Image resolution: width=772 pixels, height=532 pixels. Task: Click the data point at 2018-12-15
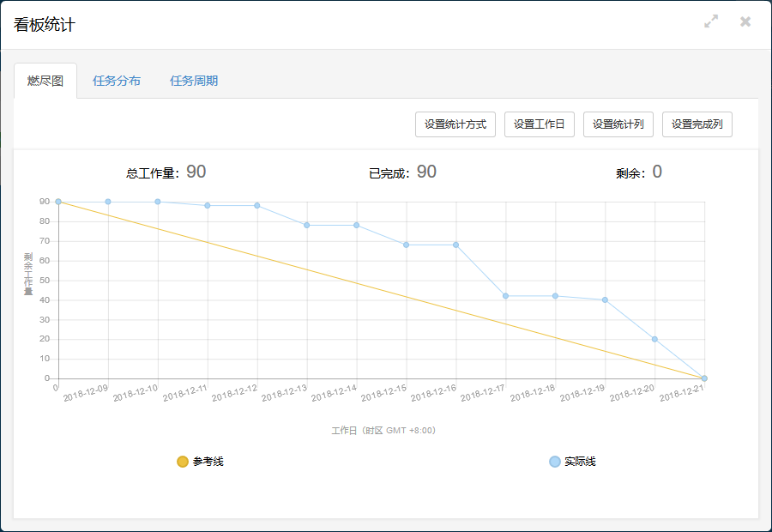[x=407, y=245]
